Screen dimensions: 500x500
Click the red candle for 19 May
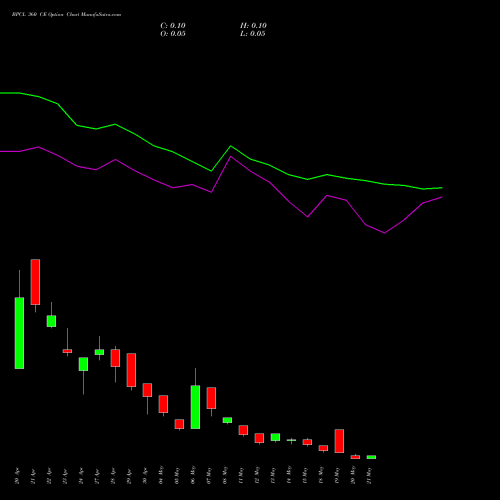pyautogui.click(x=339, y=441)
